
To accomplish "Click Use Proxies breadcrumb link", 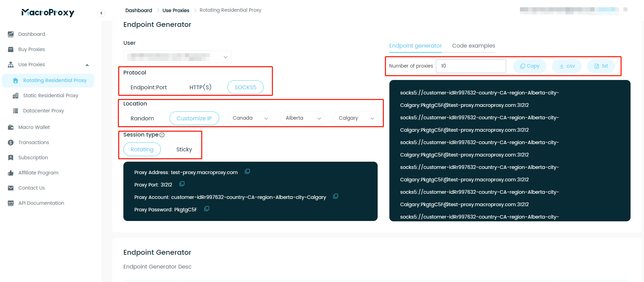I will pyautogui.click(x=176, y=10).
